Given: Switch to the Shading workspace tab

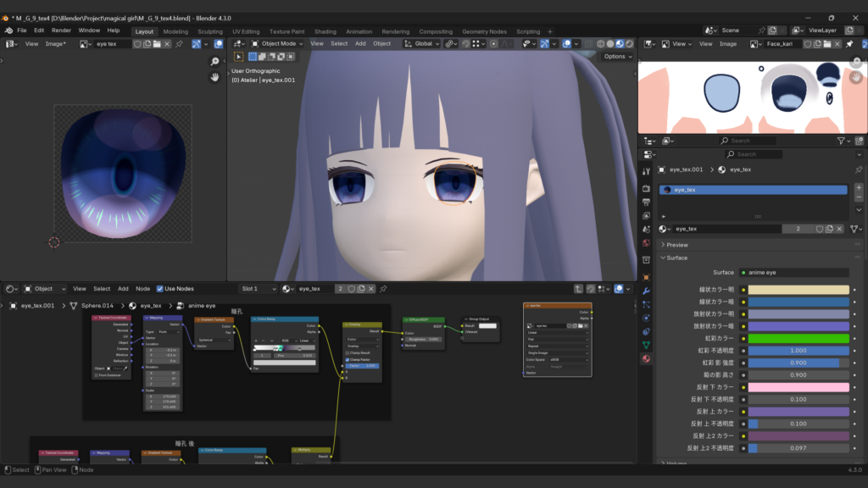Looking at the screenshot, I should coord(325,31).
